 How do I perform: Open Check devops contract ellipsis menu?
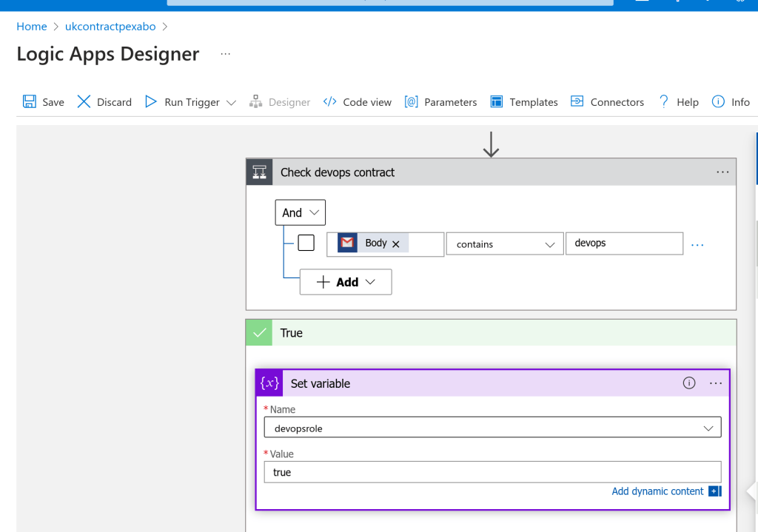pos(722,172)
